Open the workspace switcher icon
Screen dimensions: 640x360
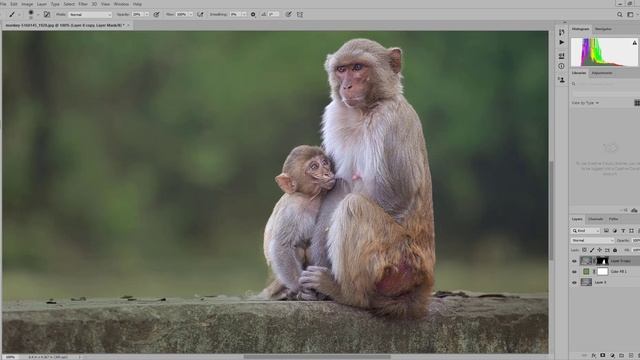[630, 14]
